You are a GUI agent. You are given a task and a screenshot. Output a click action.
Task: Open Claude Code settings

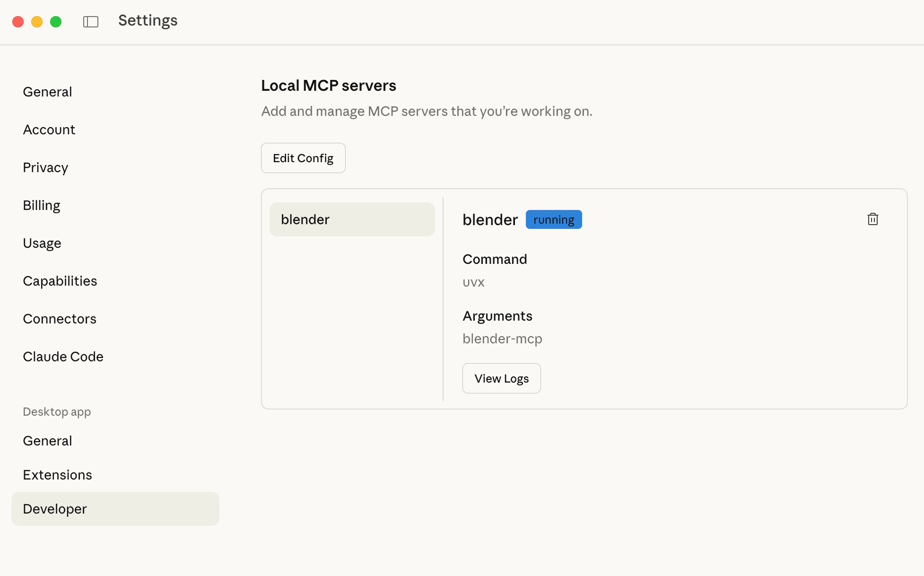point(63,357)
